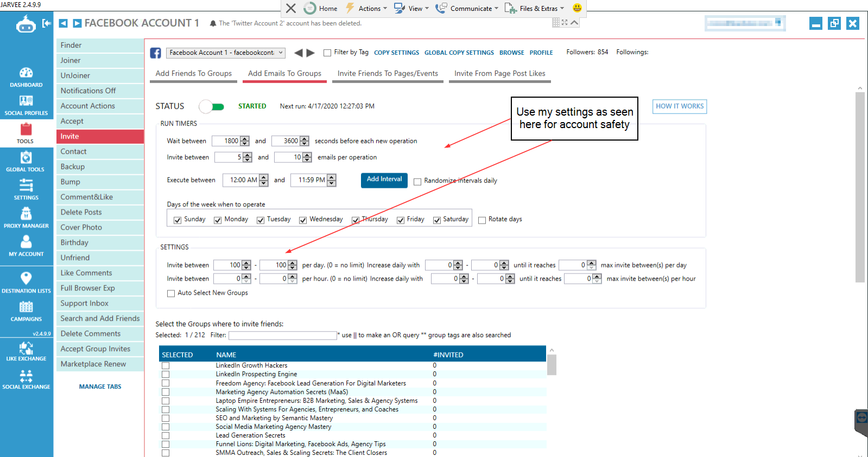Go to previous account tab arrow in header
868x457 pixels.
click(x=63, y=23)
